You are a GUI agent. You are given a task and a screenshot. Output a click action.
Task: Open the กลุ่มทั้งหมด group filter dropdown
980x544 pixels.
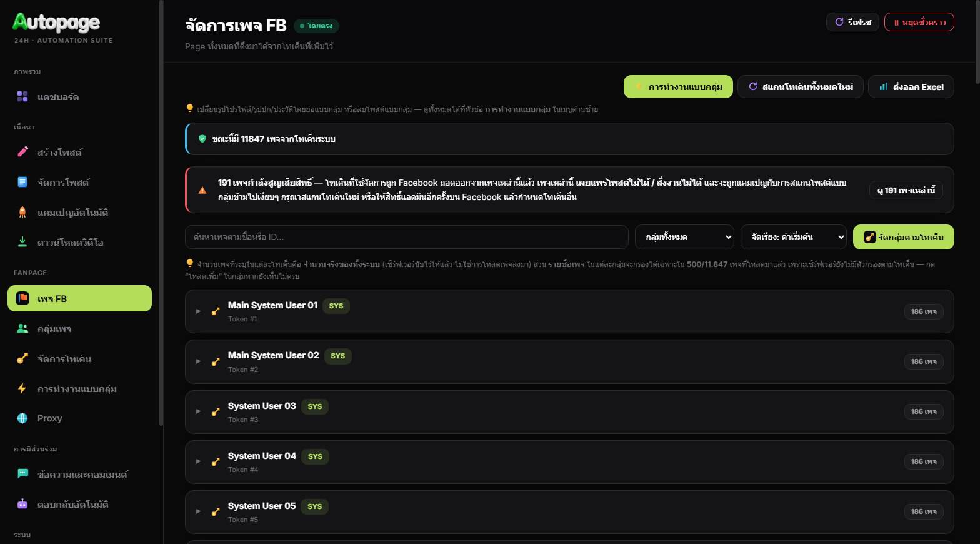pos(684,237)
